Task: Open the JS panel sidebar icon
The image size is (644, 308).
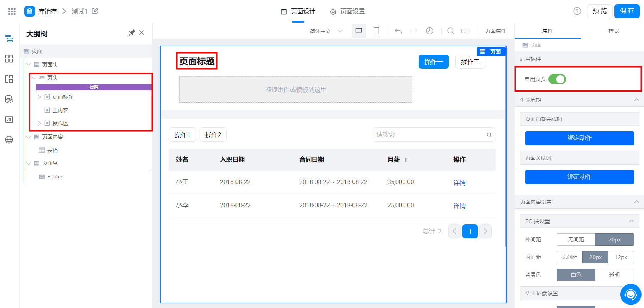Action: click(x=9, y=119)
